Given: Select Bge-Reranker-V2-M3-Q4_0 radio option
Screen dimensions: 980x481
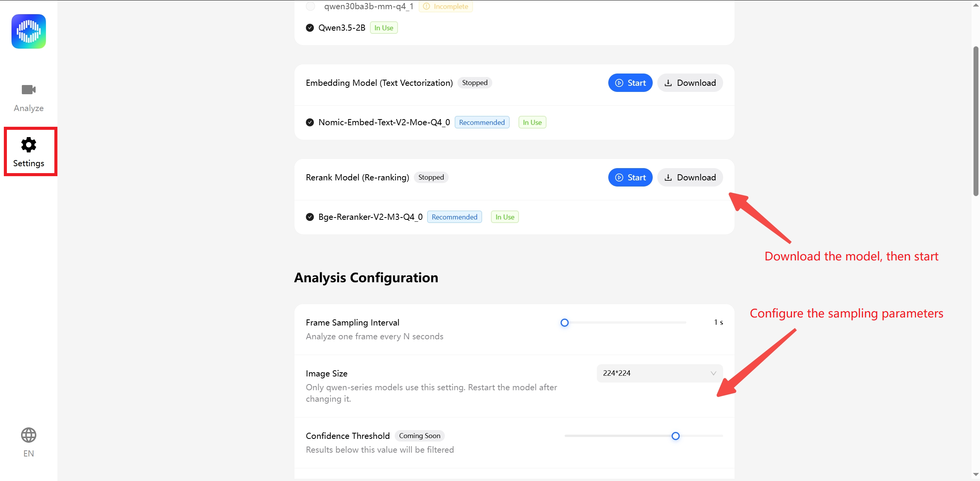Looking at the screenshot, I should point(310,217).
